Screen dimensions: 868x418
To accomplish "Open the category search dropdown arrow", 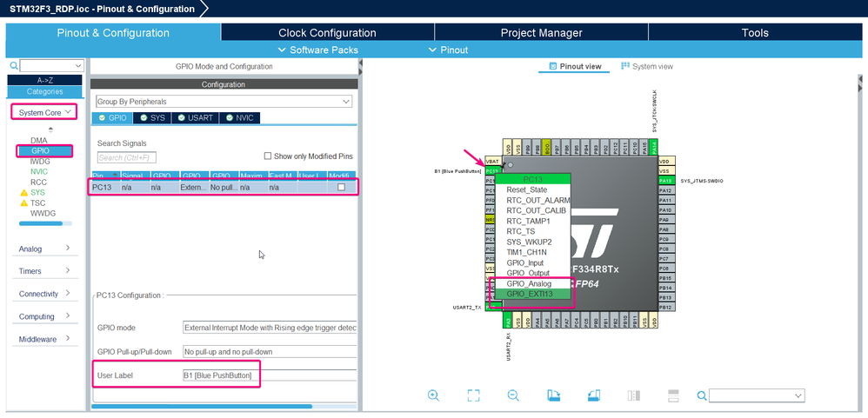I will [77, 66].
